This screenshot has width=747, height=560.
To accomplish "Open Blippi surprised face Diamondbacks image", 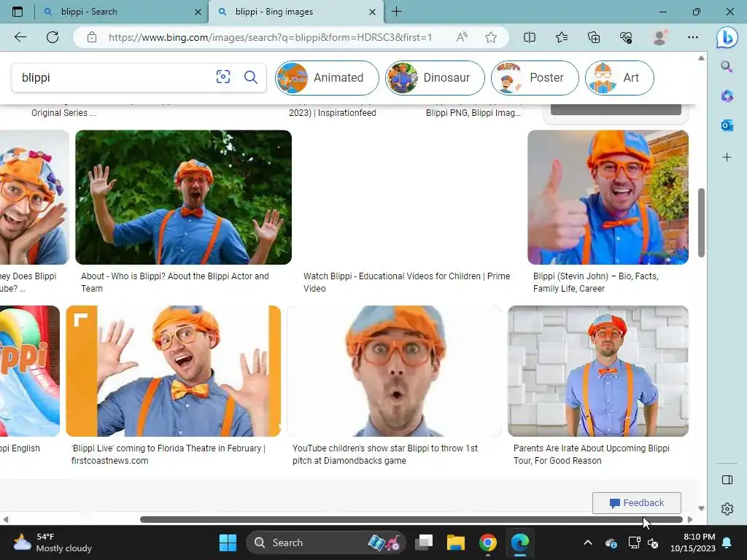I will click(395, 371).
